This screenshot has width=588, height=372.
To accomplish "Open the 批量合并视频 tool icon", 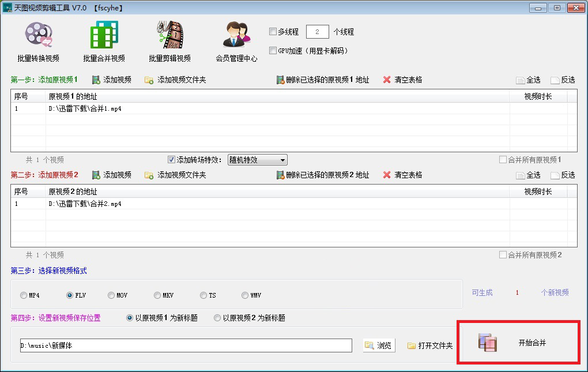I will 104,35.
